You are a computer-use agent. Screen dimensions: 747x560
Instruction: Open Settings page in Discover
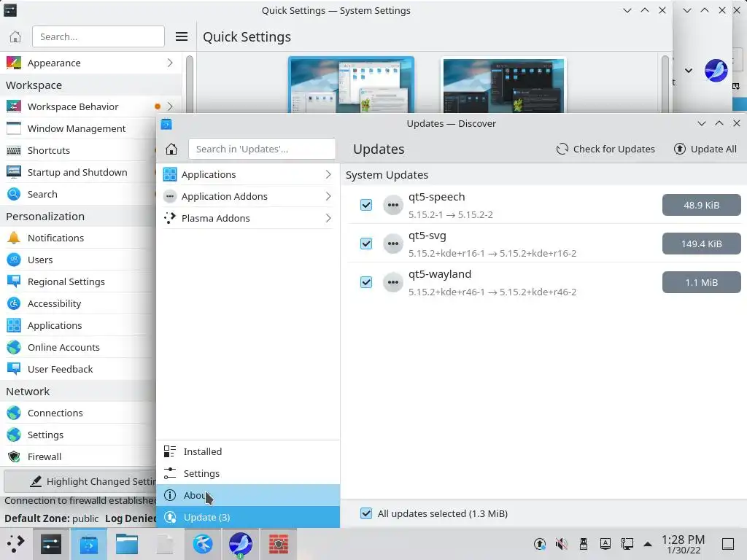pyautogui.click(x=248, y=473)
